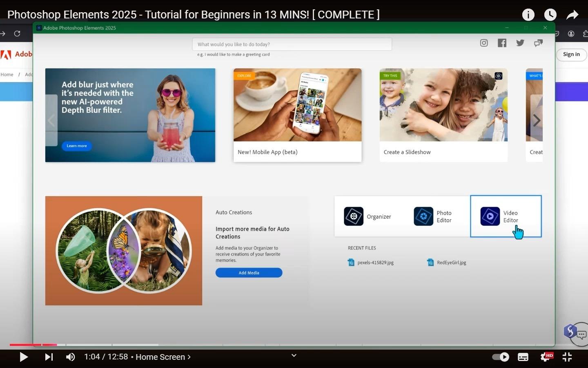Show next carousel card with right chevron
Screen dimensions: 588x368
[x=537, y=120]
